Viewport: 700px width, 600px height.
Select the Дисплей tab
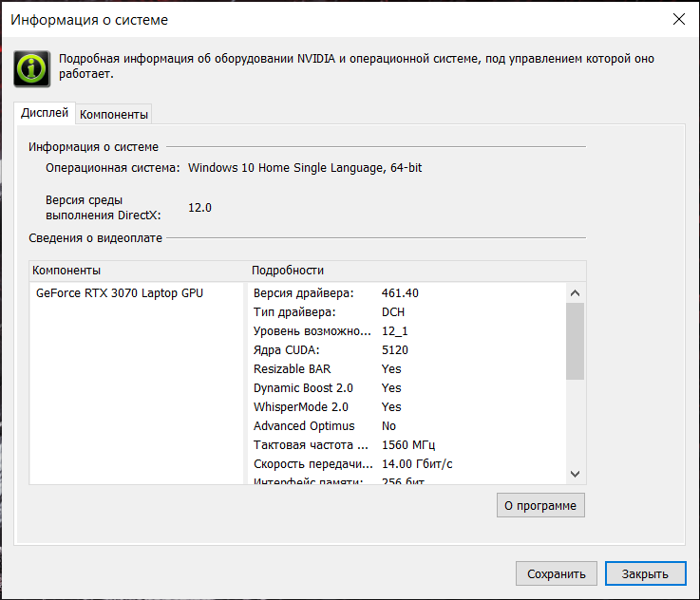[45, 113]
